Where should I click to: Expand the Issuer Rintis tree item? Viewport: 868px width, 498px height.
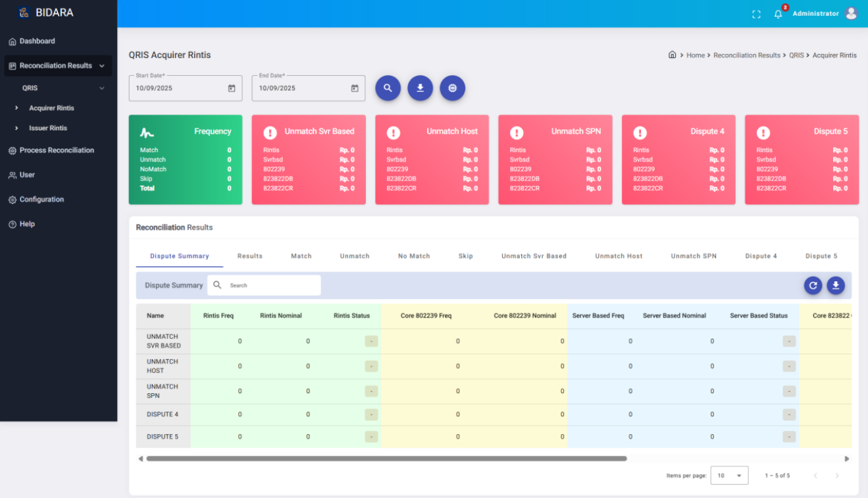point(16,128)
